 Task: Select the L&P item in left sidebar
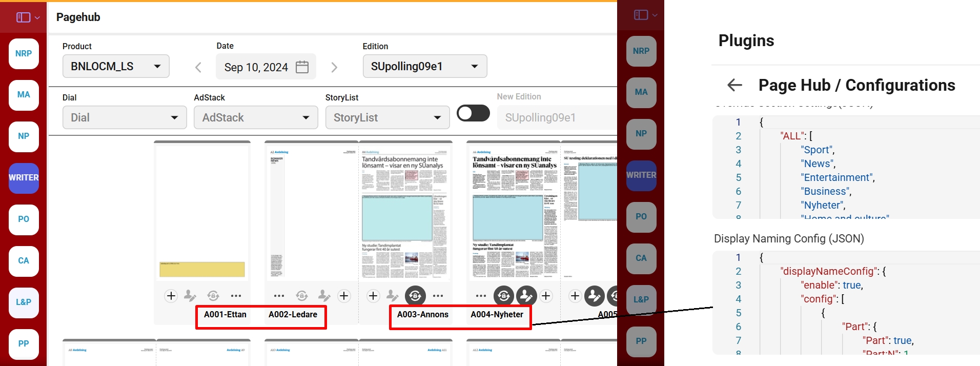click(x=24, y=302)
